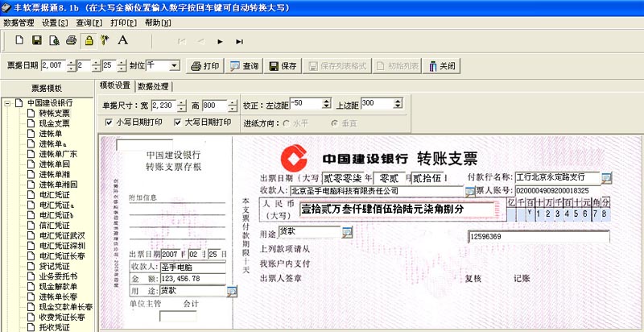
Task: Click the 打印 button
Action: [205, 66]
